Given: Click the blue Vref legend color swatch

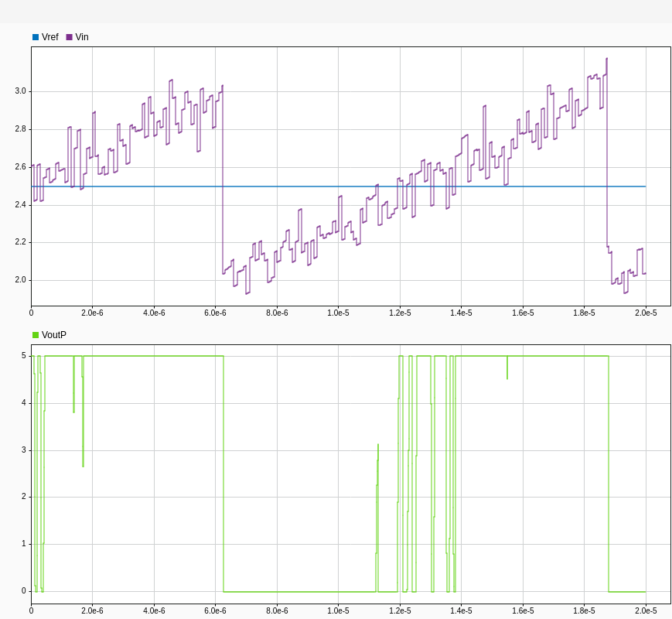Looking at the screenshot, I should click(x=36, y=37).
